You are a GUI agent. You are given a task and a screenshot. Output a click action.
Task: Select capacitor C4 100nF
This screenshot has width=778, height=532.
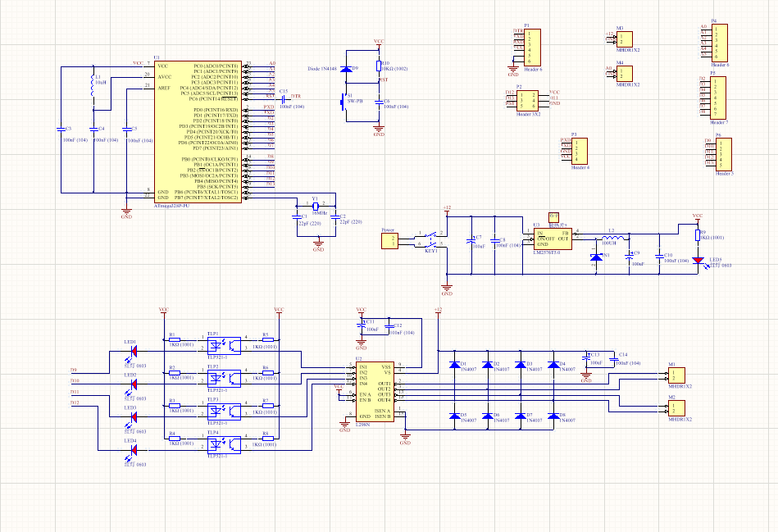(93, 129)
